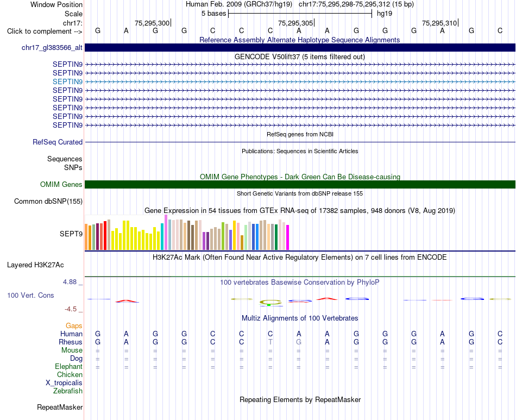Click the 75,295,310 coordinate marker

coord(439,23)
